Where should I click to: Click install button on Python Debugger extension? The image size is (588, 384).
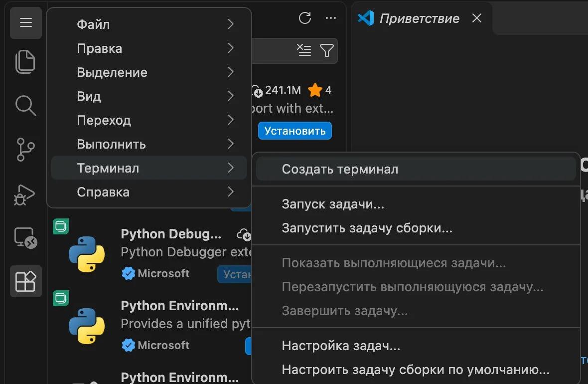(x=235, y=274)
